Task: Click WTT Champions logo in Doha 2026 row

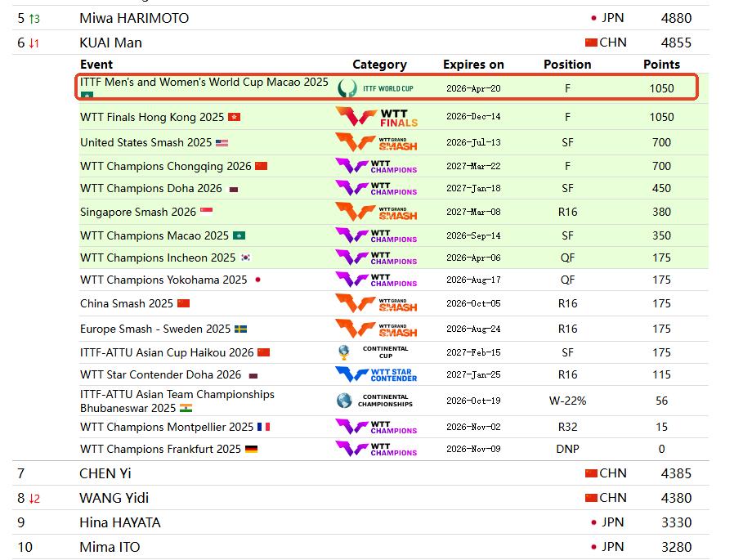Action: (x=377, y=188)
